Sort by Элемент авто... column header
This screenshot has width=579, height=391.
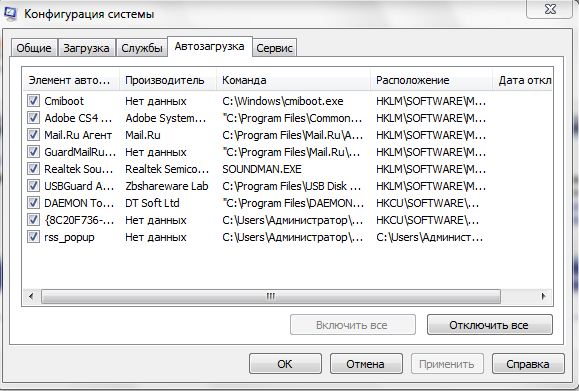pyautogui.click(x=71, y=80)
